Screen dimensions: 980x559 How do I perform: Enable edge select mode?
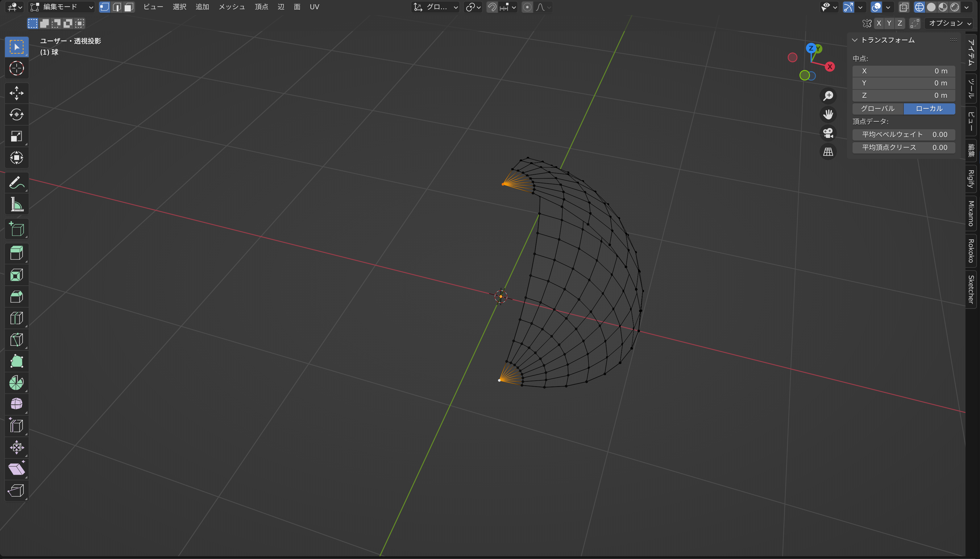click(117, 7)
